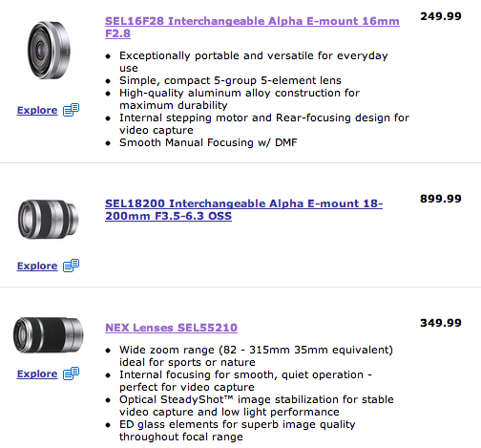481x448 pixels.
Task: Open the SEL18200 18-200mm F3.5-6.3 OSS link
Action: pos(243,209)
